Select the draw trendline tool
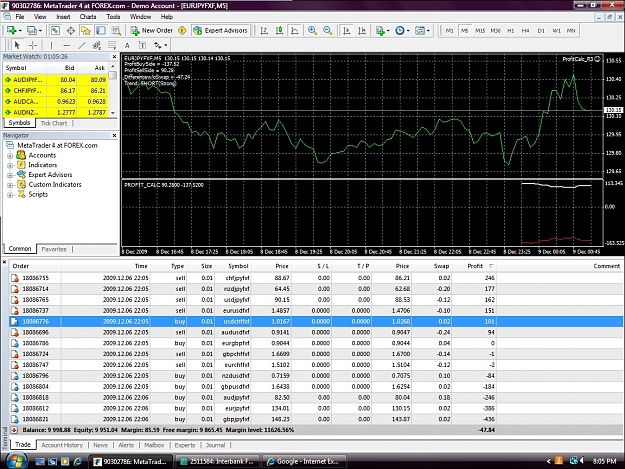The width and height of the screenshot is (625, 469). 82,45
